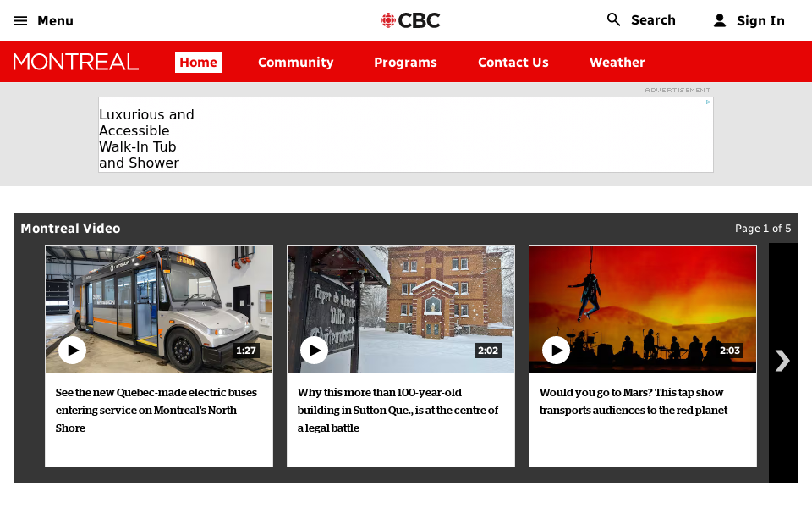
Task: Play the Sutton building video
Action: (x=314, y=350)
